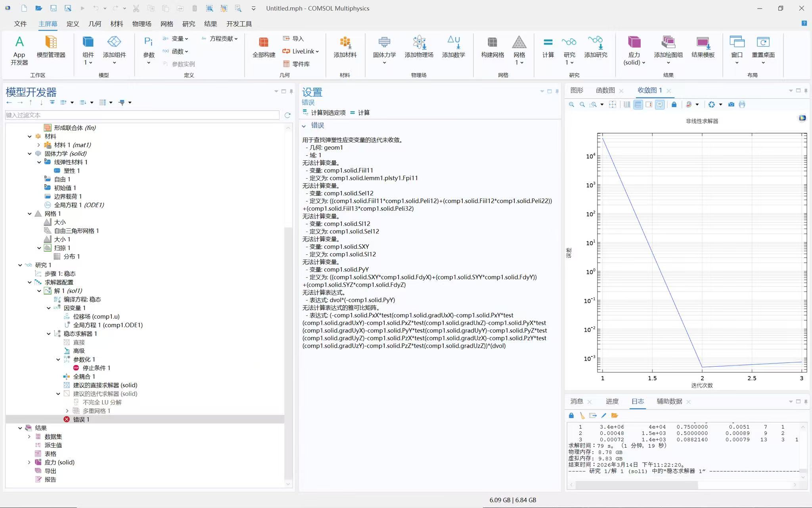Switch to the 进度 tab
The height and width of the screenshot is (508, 812).
click(612, 401)
